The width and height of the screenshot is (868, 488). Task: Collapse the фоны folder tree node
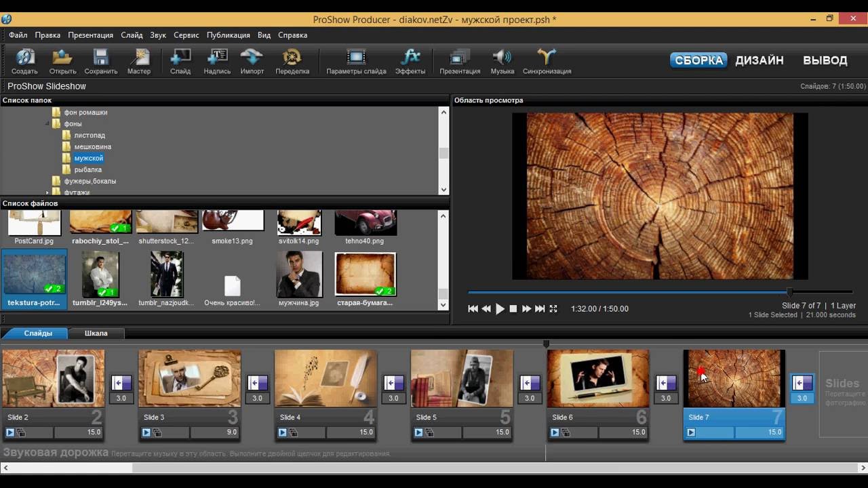pyautogui.click(x=47, y=124)
